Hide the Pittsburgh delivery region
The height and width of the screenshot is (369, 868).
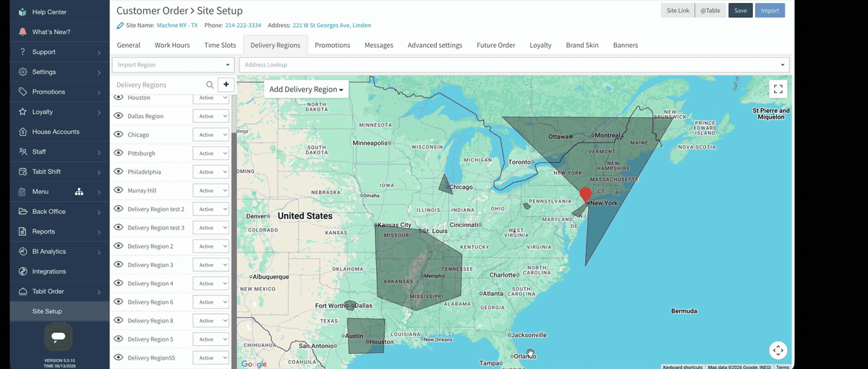coord(119,153)
